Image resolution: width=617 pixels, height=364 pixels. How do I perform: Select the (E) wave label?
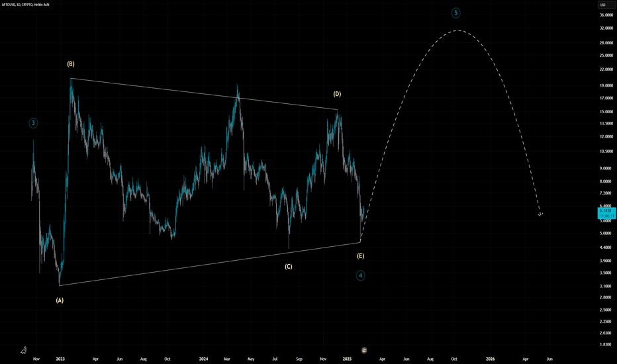tap(360, 255)
